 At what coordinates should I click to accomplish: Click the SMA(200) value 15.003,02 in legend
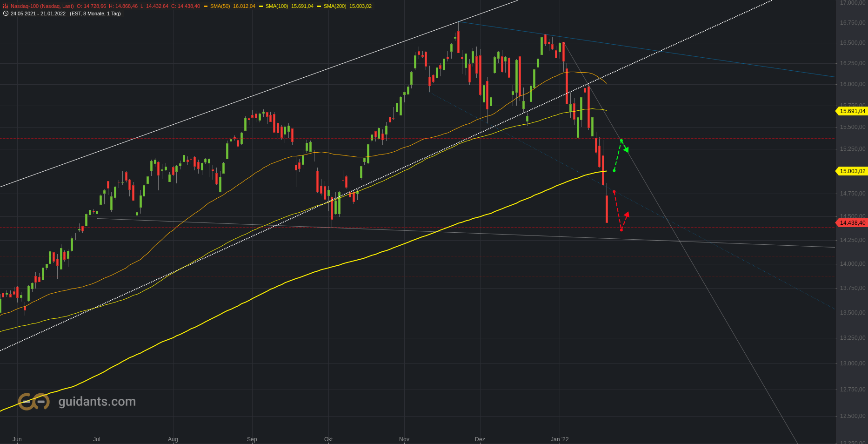click(361, 6)
